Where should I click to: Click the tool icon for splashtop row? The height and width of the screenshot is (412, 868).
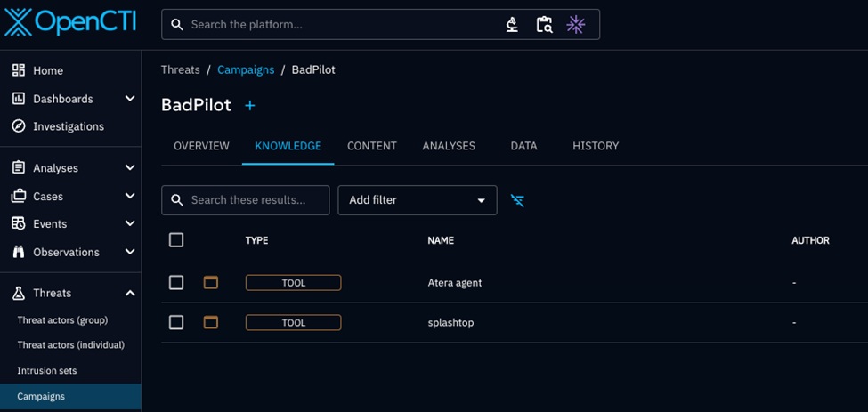coord(211,322)
